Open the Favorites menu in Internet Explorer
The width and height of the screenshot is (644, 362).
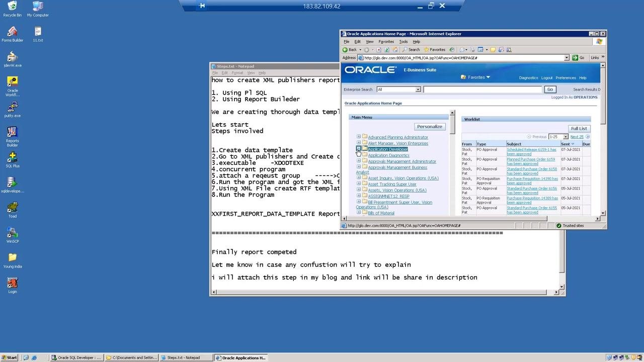[386, 42]
